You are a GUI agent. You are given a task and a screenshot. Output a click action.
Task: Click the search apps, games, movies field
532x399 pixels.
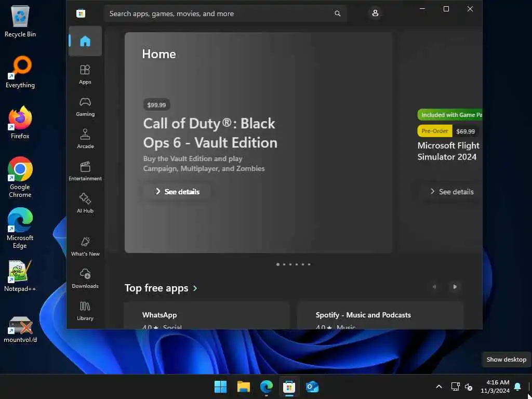pos(225,14)
